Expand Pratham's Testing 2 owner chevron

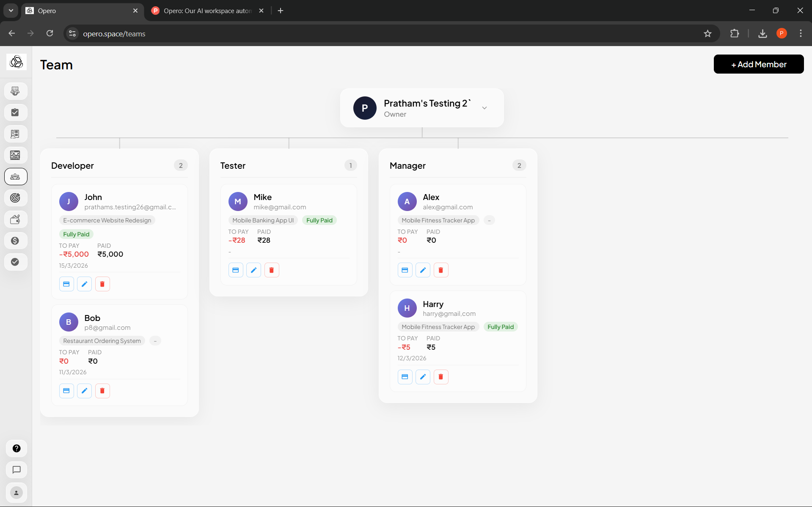pos(484,108)
